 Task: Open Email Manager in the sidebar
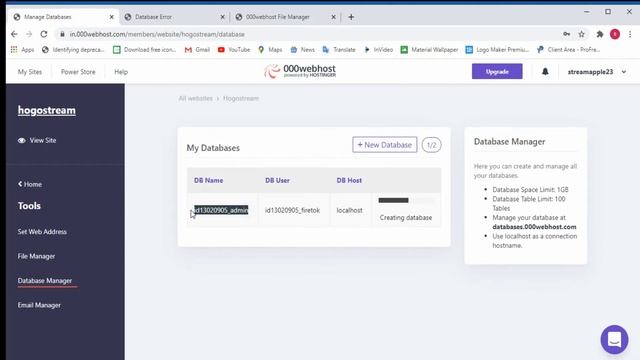coord(39,305)
